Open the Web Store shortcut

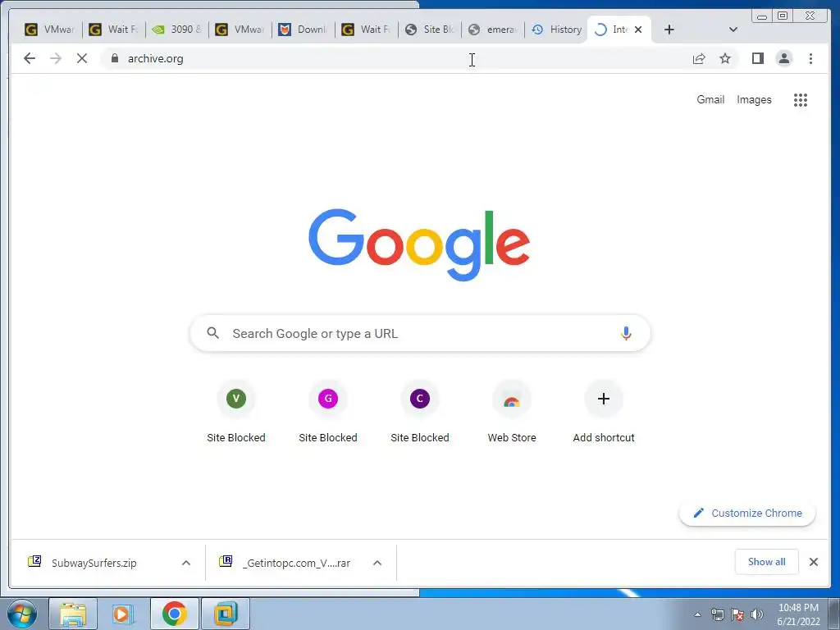512,412
